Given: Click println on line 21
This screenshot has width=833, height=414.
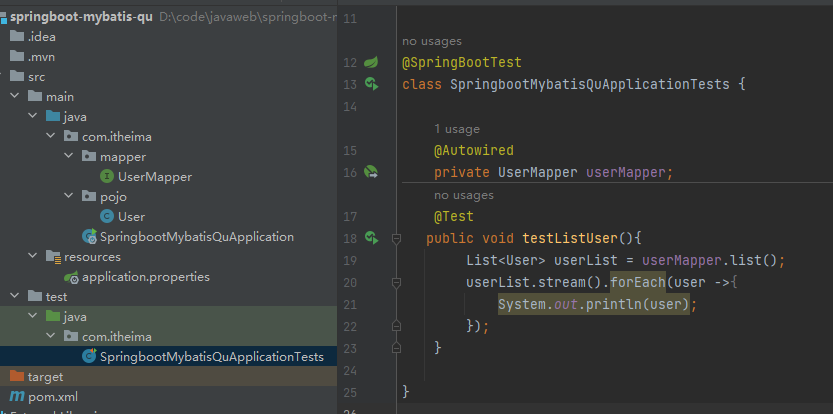Looking at the screenshot, I should 614,304.
